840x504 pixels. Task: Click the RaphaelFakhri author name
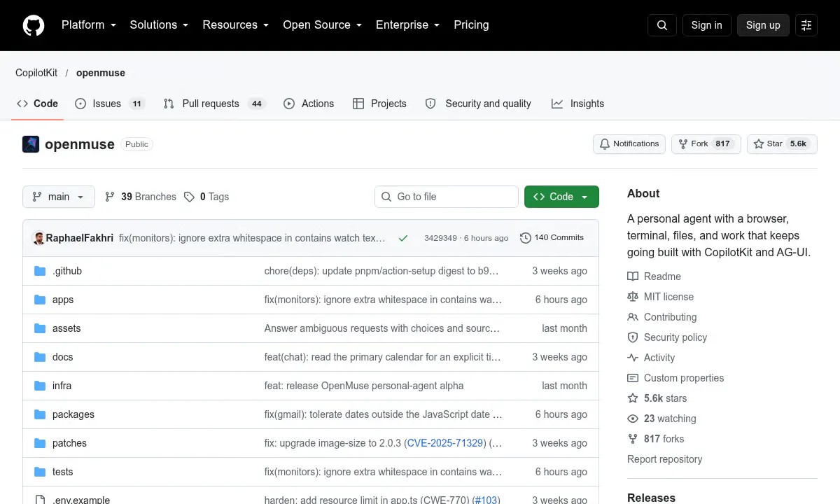pos(80,238)
